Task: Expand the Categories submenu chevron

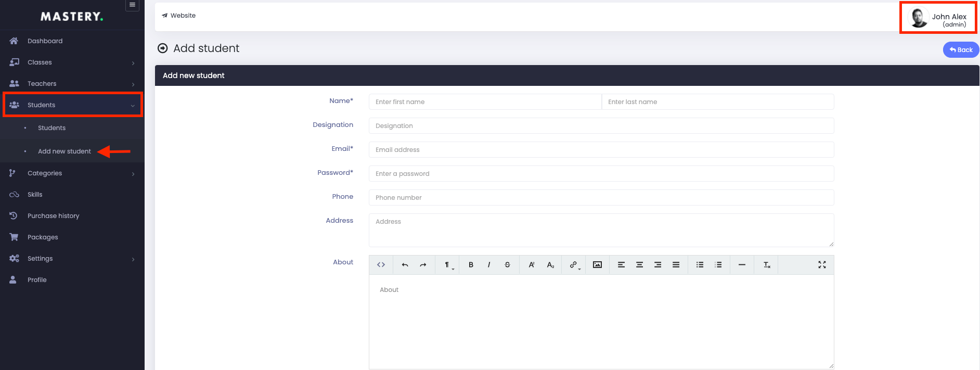Action: [x=133, y=174]
